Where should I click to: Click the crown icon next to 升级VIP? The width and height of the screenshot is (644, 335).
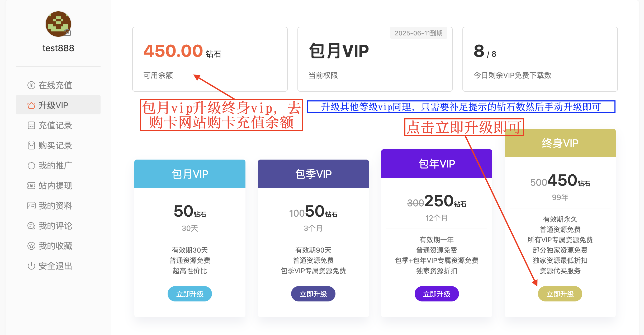[x=31, y=105]
